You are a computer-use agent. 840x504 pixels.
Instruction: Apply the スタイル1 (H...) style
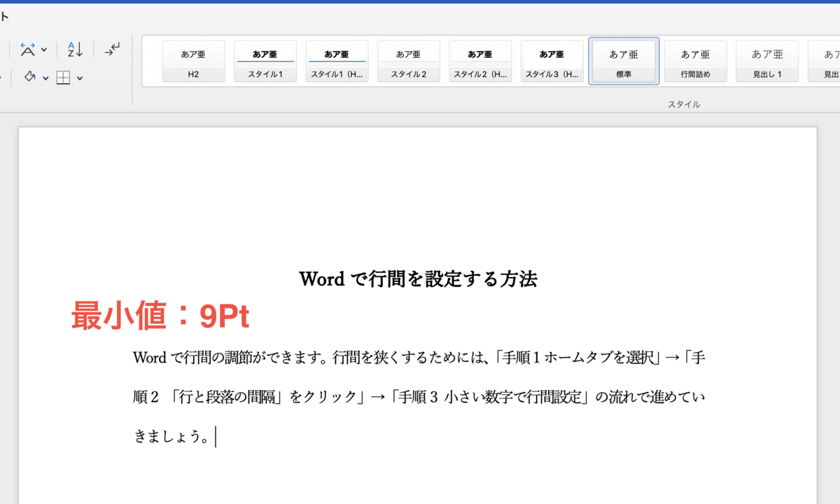click(337, 61)
